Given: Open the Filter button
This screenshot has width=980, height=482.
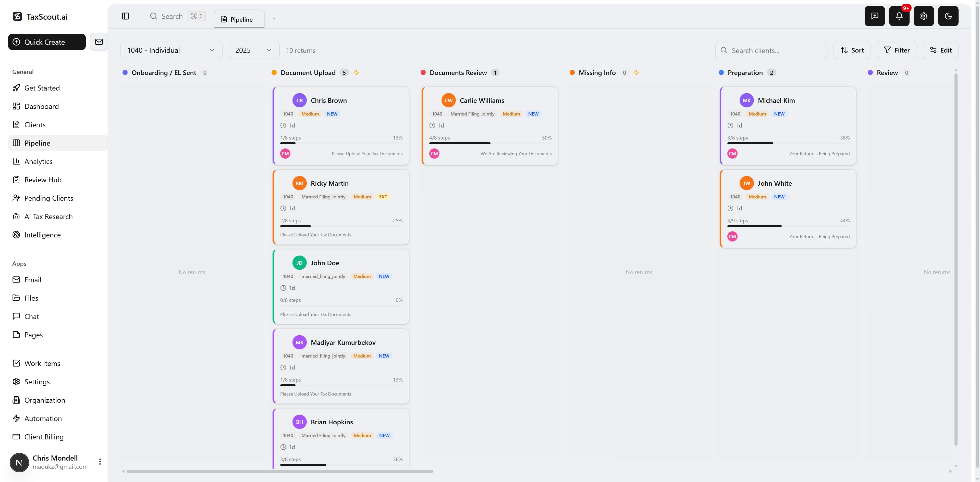Looking at the screenshot, I should [896, 50].
